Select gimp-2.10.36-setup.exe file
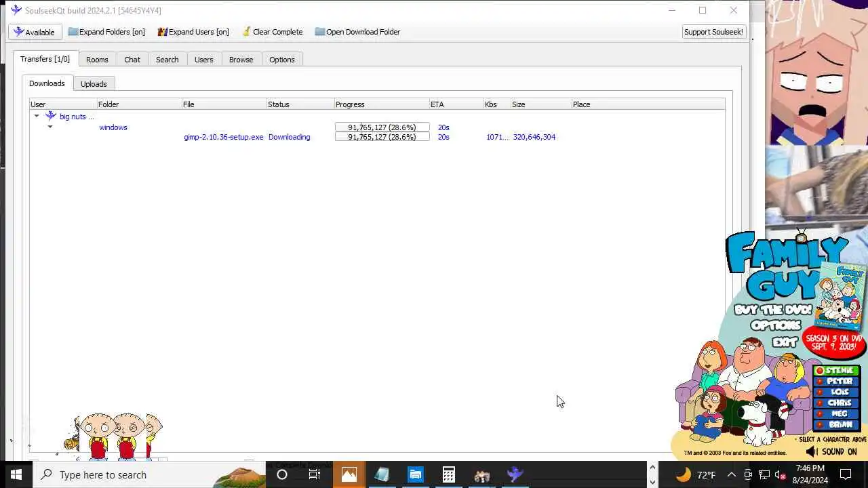 (223, 137)
